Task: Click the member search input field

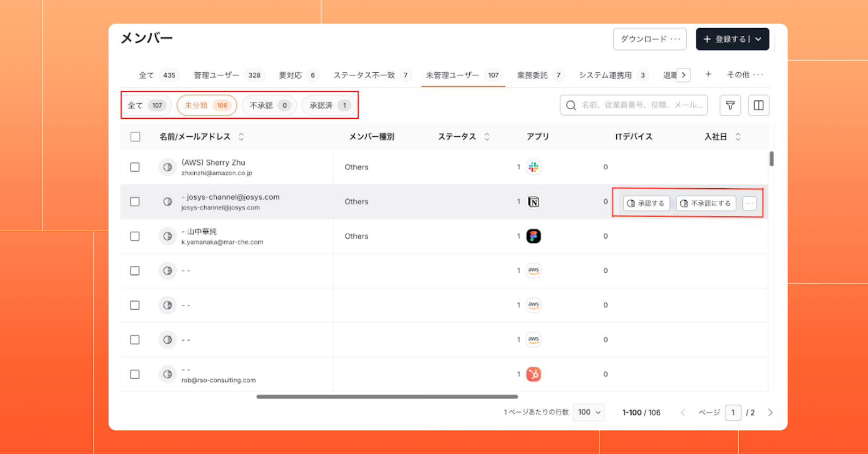Action: pos(634,105)
